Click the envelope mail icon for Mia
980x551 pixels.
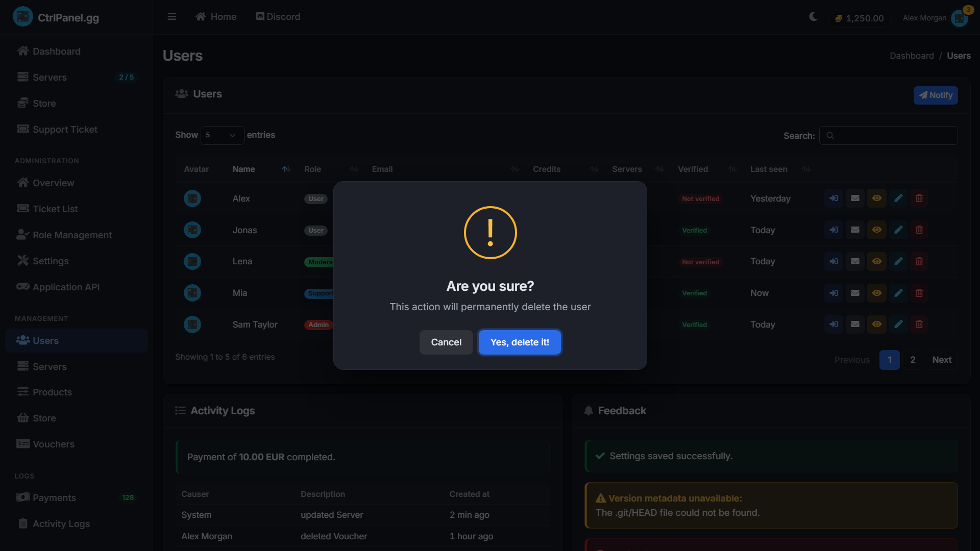coord(855,293)
